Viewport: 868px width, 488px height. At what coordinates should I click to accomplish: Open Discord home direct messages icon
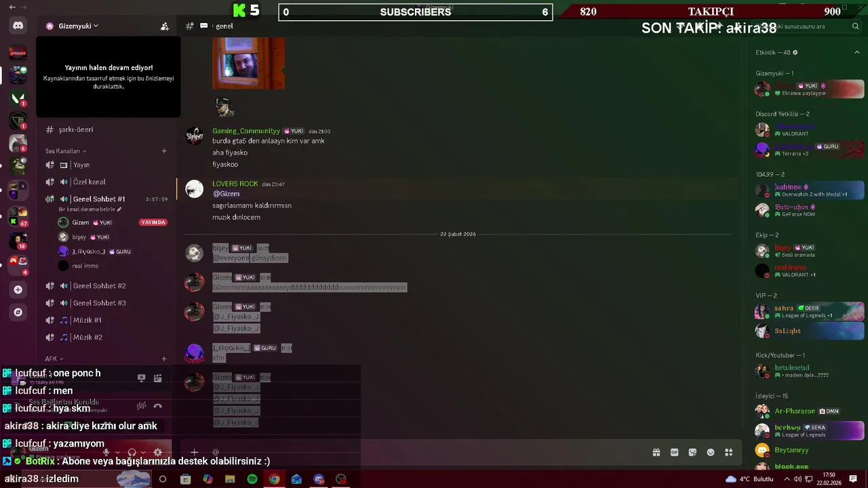coord(18,26)
